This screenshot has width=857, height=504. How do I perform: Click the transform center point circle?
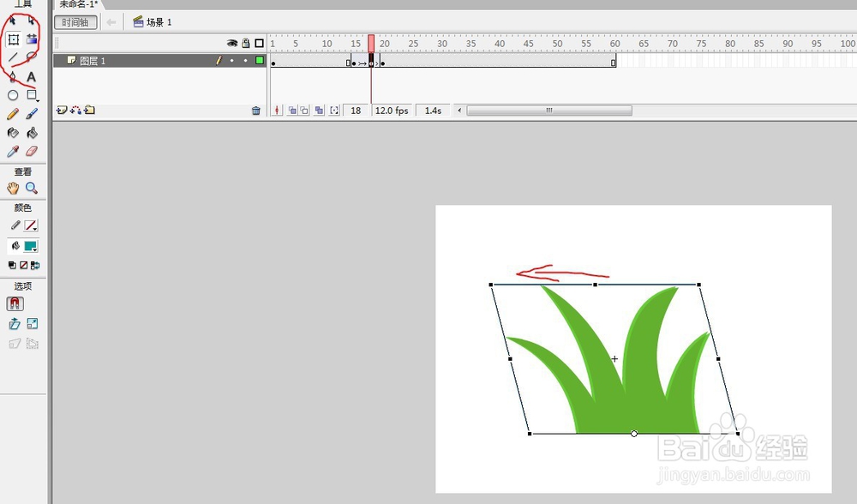click(634, 434)
